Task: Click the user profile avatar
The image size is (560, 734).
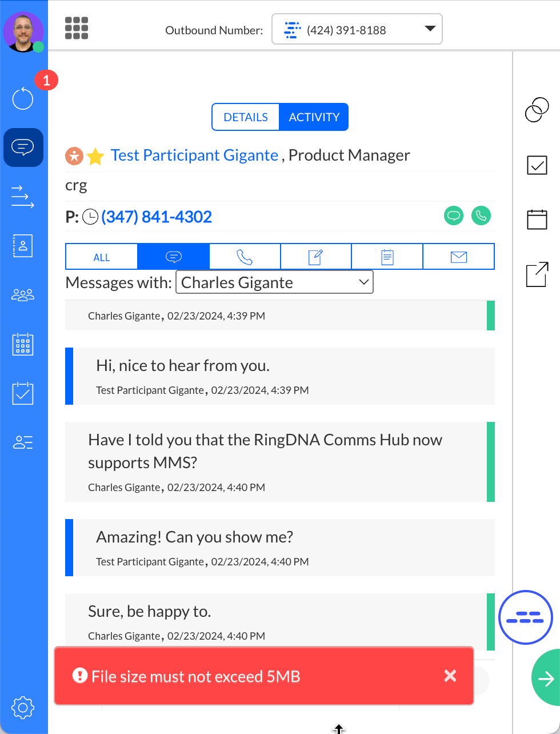Action: (x=23, y=31)
